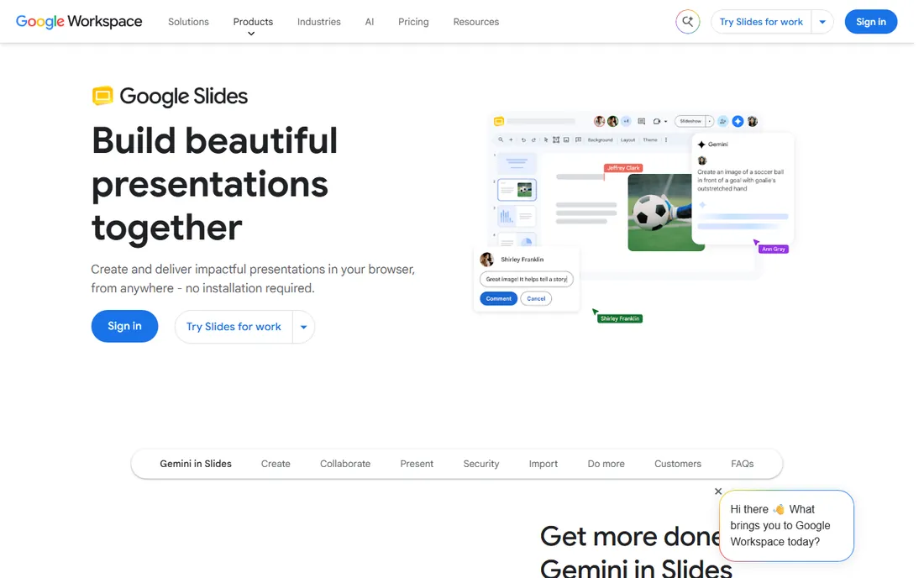Open the hero Try Slides for work dropdown arrow
This screenshot has width=924, height=578.
[303, 327]
